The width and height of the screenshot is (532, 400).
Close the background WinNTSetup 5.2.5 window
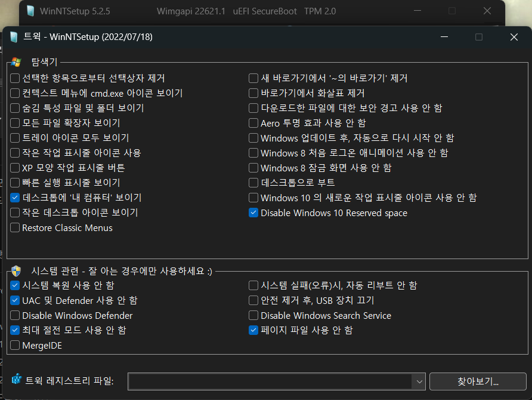pyautogui.click(x=487, y=11)
